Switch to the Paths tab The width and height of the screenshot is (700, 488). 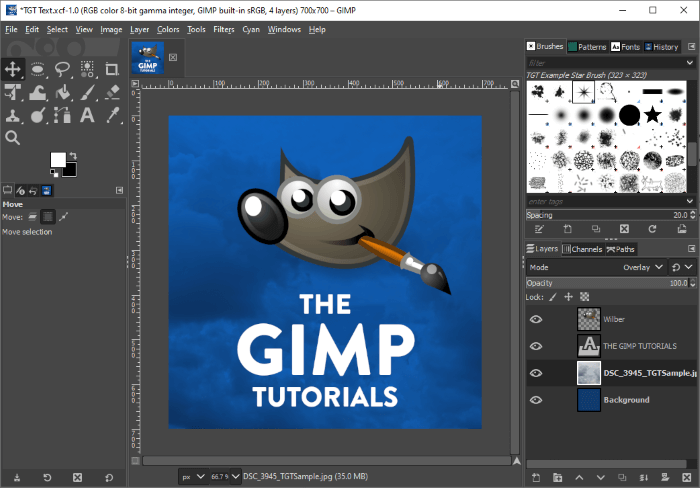[621, 249]
